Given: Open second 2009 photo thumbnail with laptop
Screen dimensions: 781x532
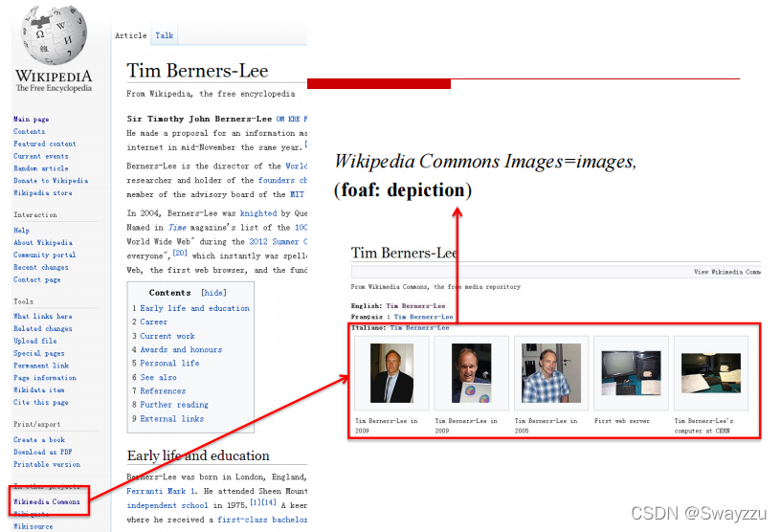Looking at the screenshot, I should (x=471, y=373).
